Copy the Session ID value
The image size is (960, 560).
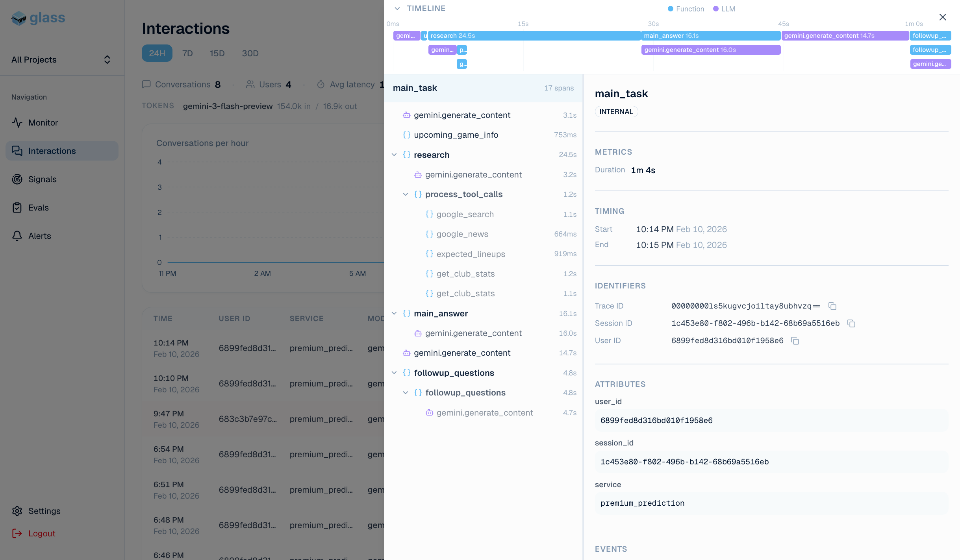(851, 323)
